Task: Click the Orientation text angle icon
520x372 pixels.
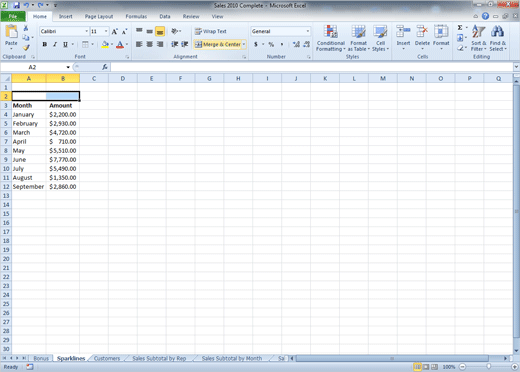Action: point(175,31)
